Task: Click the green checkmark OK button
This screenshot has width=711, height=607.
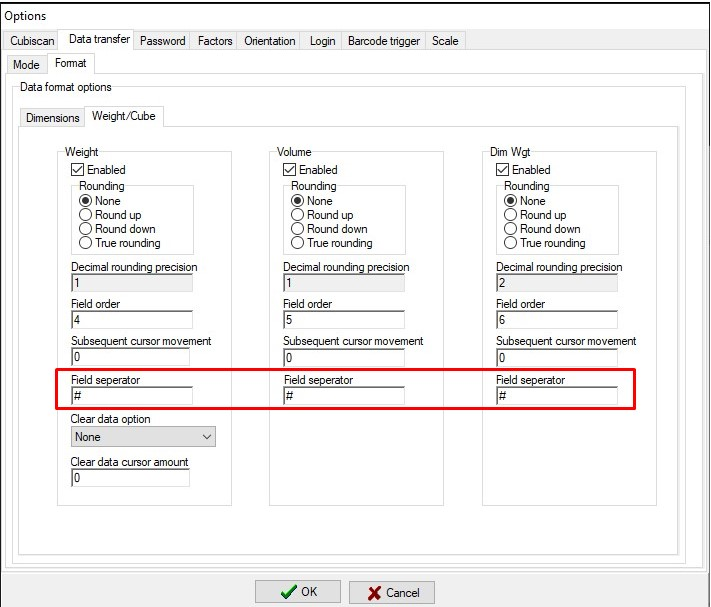Action: (297, 591)
